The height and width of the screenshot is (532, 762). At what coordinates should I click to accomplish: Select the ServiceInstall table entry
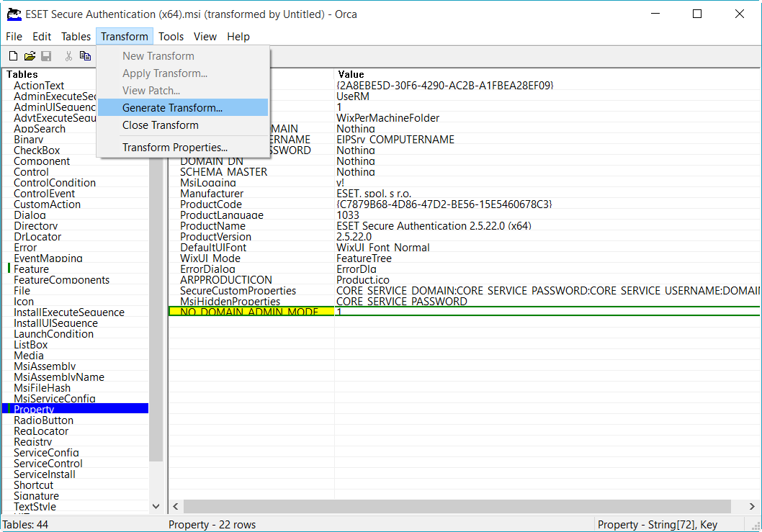(x=45, y=474)
